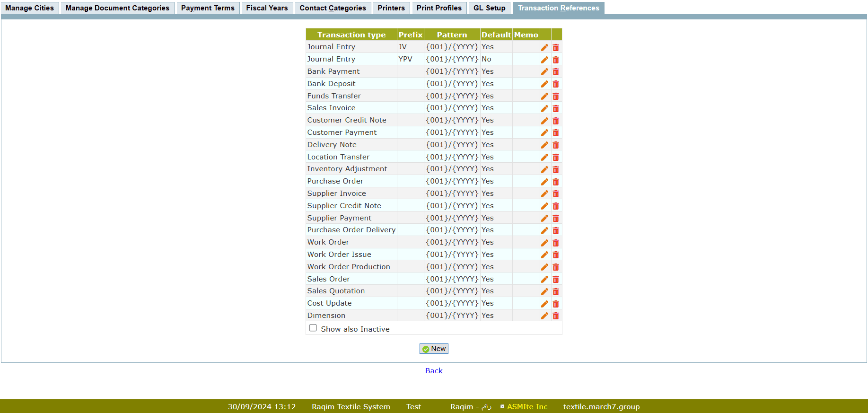
Task: Go to the Print Profiles tab
Action: (x=438, y=8)
